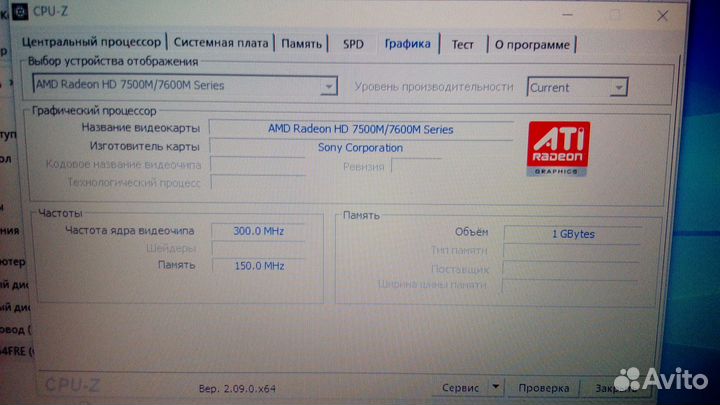
Task: Click the version text Вер. 2.09.0.x64
Action: click(x=237, y=388)
